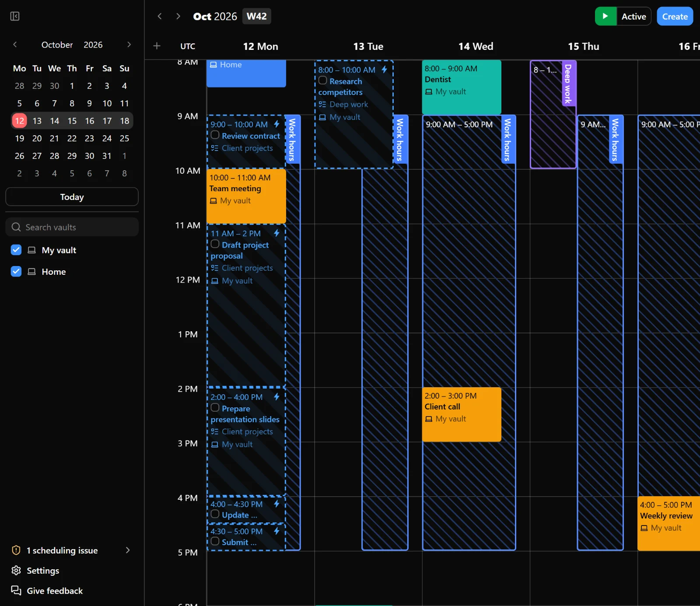Go to next week arrow in header
The width and height of the screenshot is (700, 606).
(x=178, y=16)
